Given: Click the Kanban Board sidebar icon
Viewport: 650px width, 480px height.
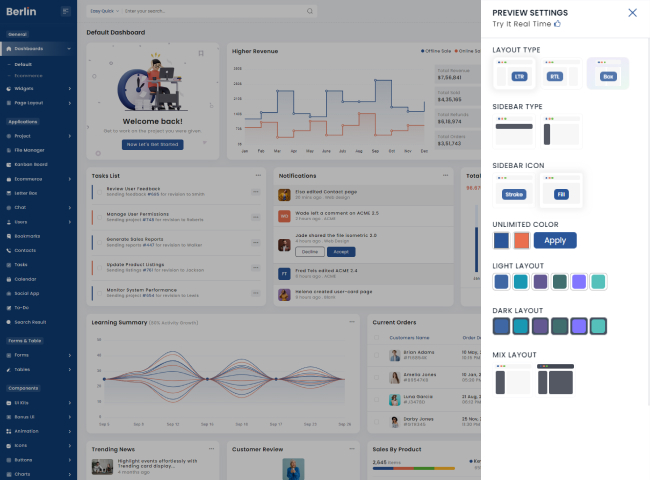Looking at the screenshot, I should [8, 164].
